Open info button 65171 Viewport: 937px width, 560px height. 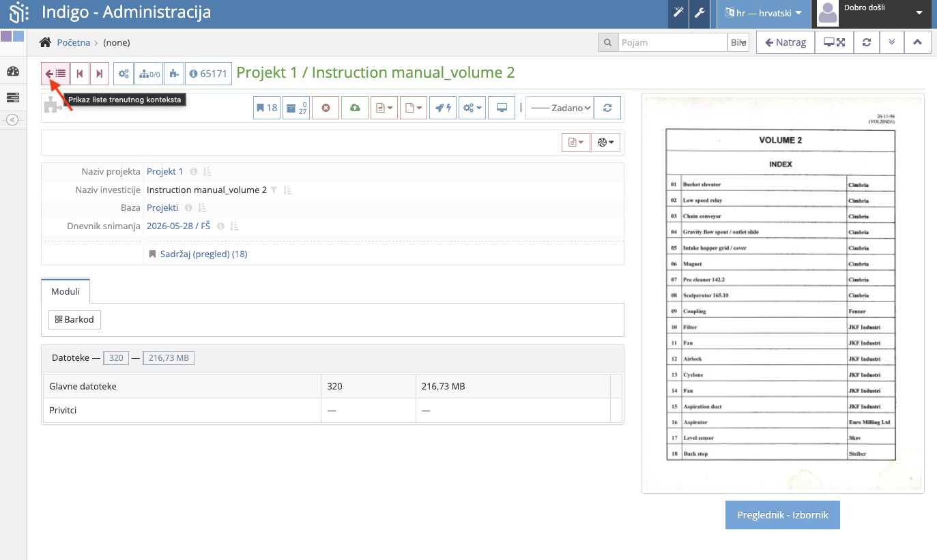coord(208,74)
